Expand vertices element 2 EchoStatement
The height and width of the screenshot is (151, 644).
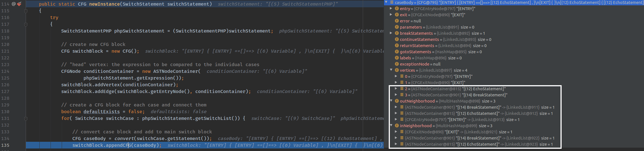tap(396, 88)
